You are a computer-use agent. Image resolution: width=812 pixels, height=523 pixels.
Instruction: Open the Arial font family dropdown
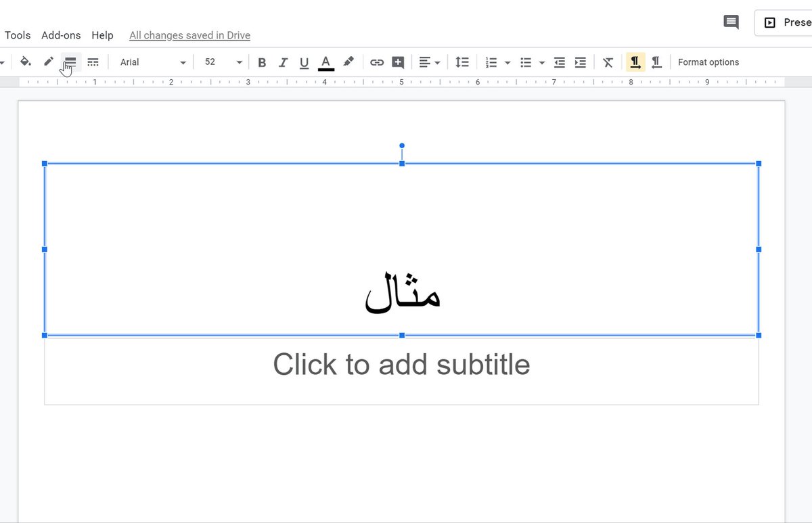152,62
